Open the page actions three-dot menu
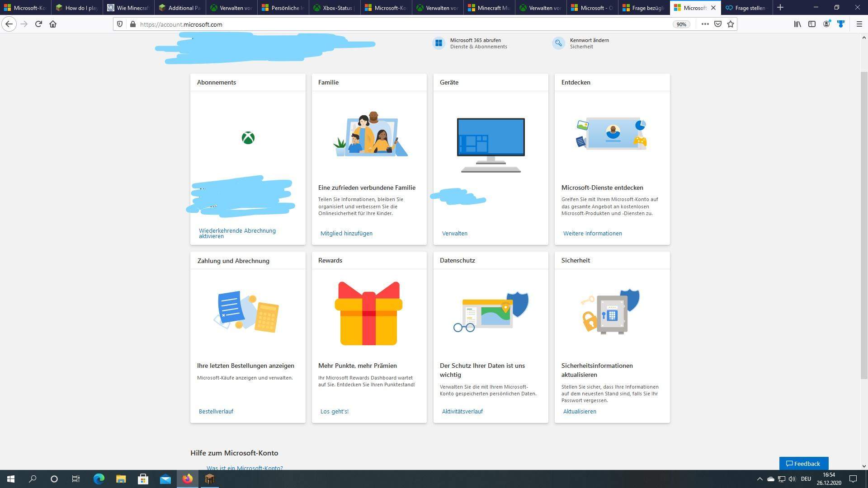Image resolution: width=868 pixels, height=488 pixels. 705,24
